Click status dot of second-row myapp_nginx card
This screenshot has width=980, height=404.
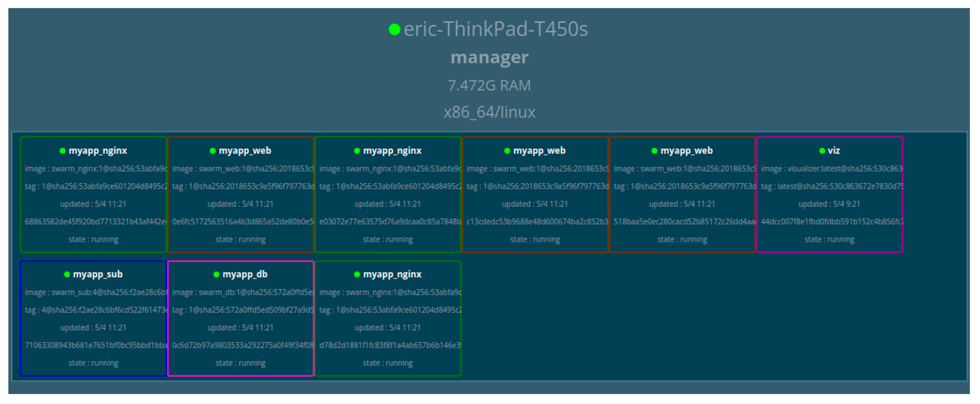pos(357,274)
